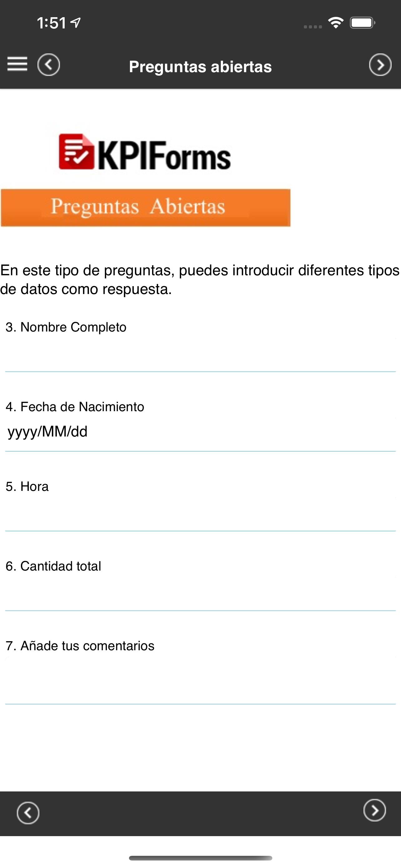This screenshot has width=401, height=868.
Task: Click the Añade tus comentarios field
Action: pos(200,680)
